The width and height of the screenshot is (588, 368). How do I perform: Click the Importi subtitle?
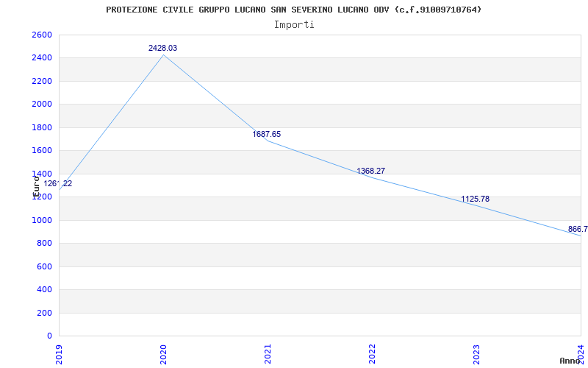pos(294,25)
